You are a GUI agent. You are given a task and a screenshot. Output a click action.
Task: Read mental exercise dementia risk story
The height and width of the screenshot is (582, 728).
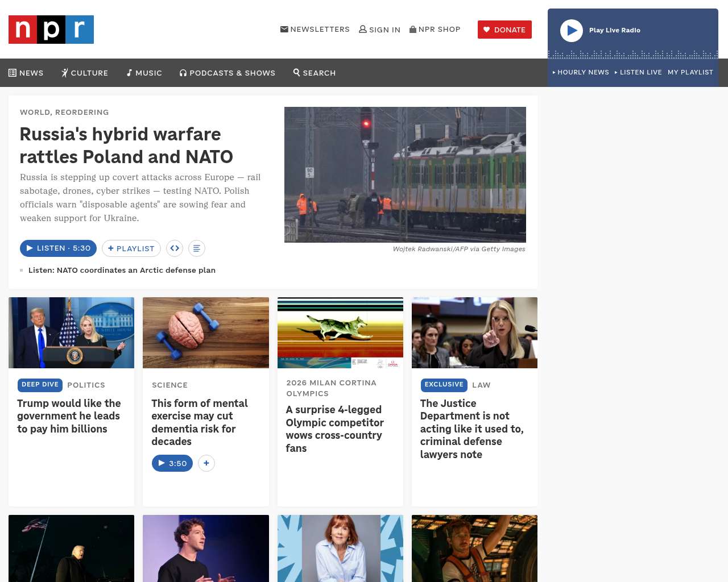point(200,422)
